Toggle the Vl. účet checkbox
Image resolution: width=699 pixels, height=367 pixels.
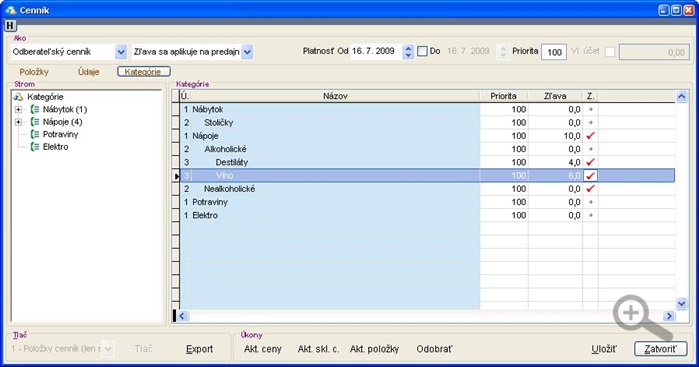pyautogui.click(x=610, y=52)
